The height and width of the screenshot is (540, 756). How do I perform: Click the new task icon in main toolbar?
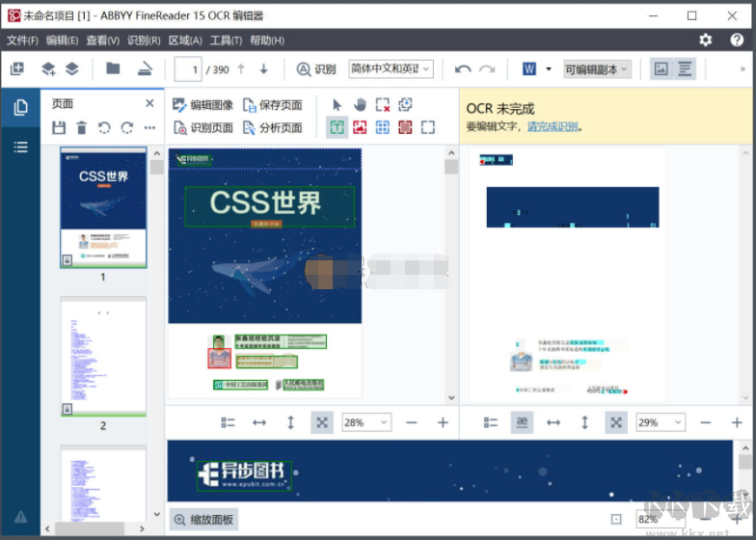point(17,69)
